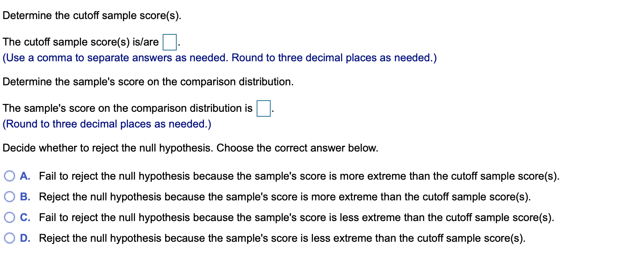Image resolution: width=644 pixels, height=255 pixels.
Task: Click the 'Determine the cutoff sample score(s)' heading
Action: point(91,15)
